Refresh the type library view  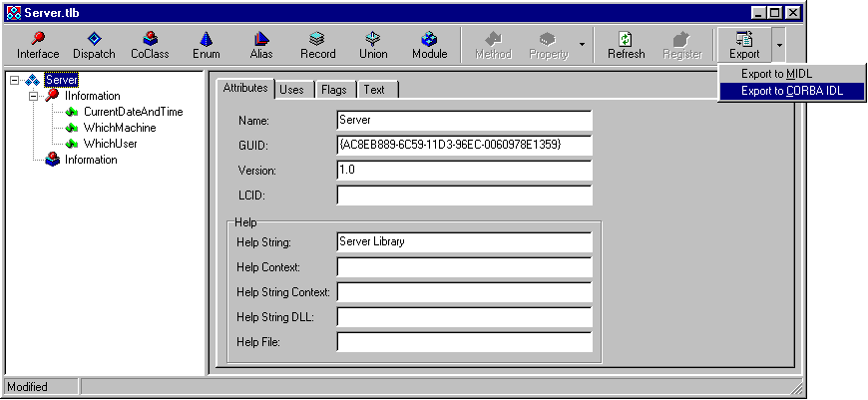626,45
